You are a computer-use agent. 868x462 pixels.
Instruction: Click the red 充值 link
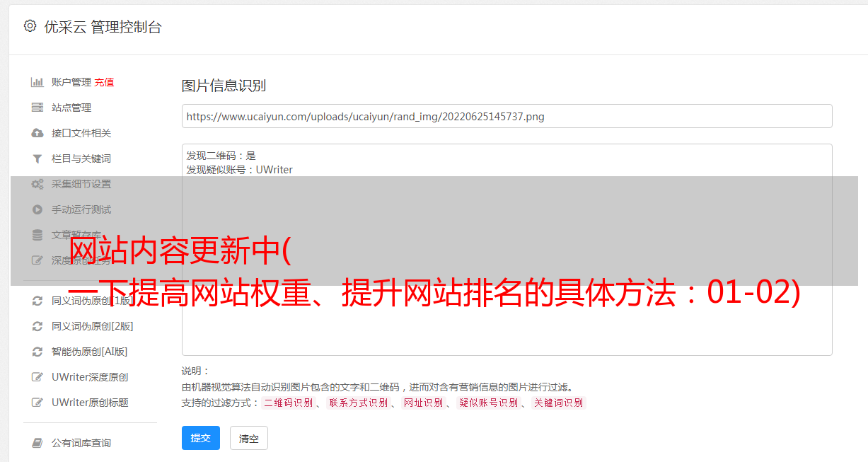point(104,82)
